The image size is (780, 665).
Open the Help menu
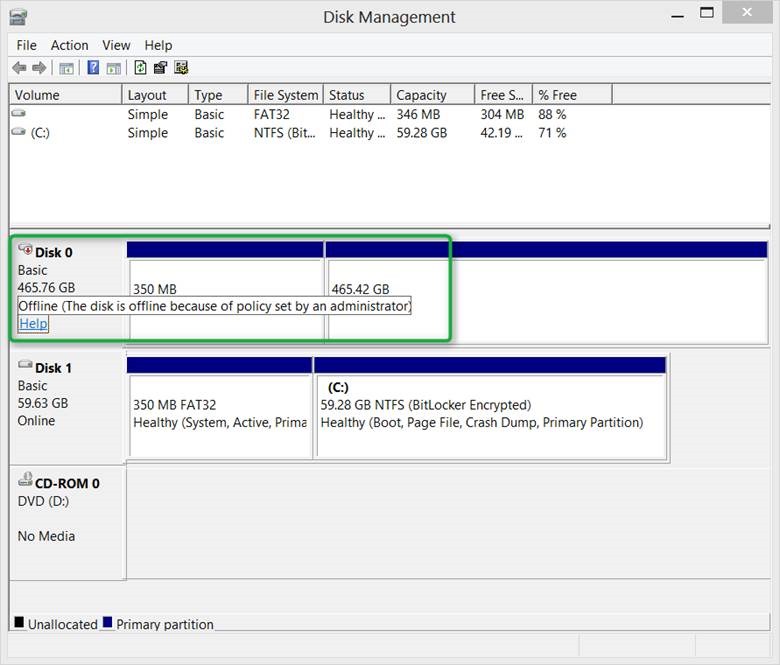tap(158, 45)
